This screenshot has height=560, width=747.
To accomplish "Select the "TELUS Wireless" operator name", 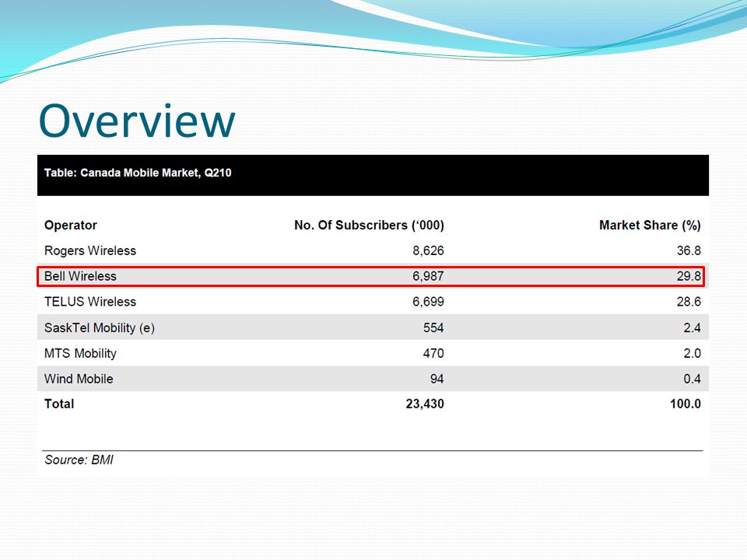I will point(90,302).
